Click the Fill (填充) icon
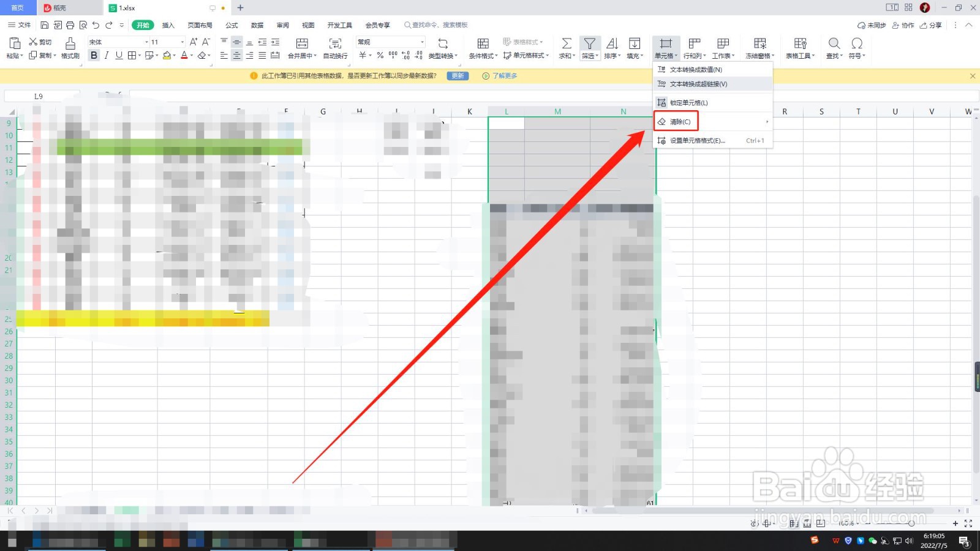Image resolution: width=980 pixels, height=551 pixels. 635,43
